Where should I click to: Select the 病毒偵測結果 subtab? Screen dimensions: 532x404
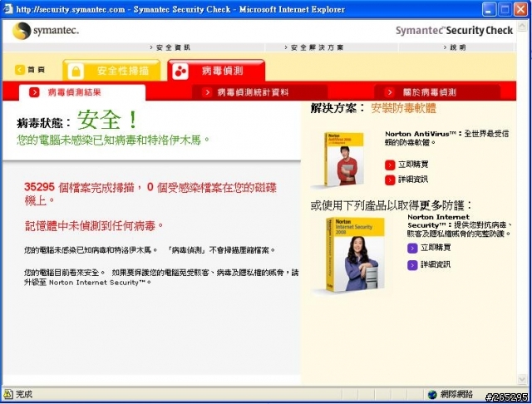(82, 92)
